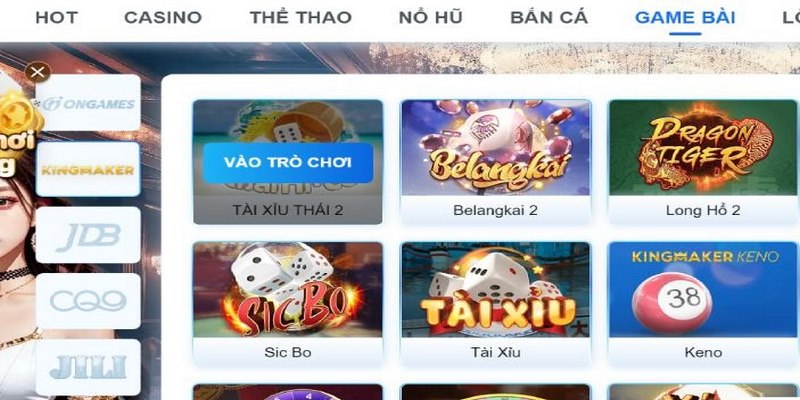800x400 pixels.
Task: Select the KINGMAKER provider logo
Action: [88, 169]
